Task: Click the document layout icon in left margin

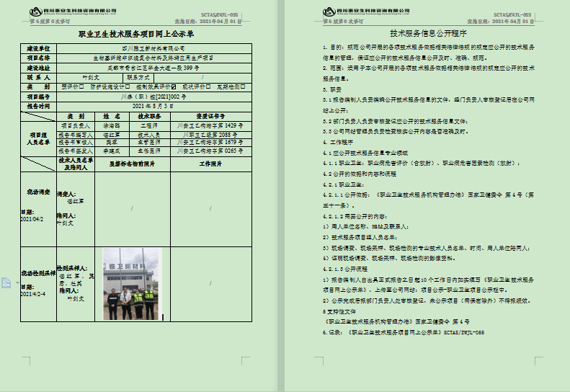Action: point(6,282)
